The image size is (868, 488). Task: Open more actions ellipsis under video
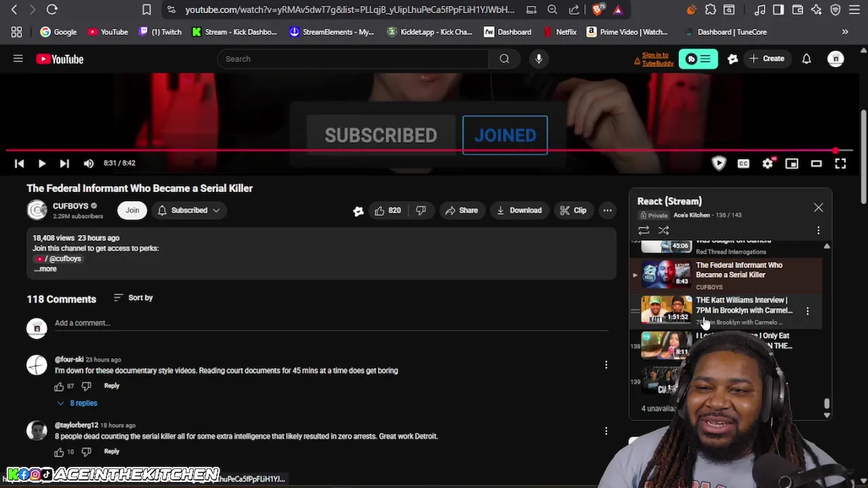coord(608,210)
